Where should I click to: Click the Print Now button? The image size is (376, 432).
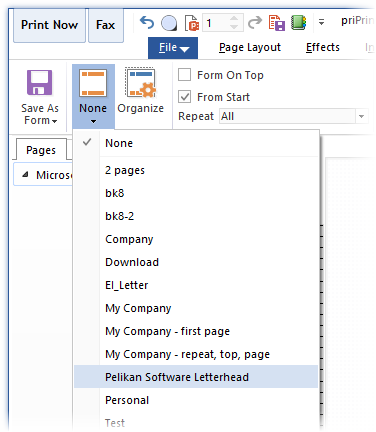tap(49, 25)
